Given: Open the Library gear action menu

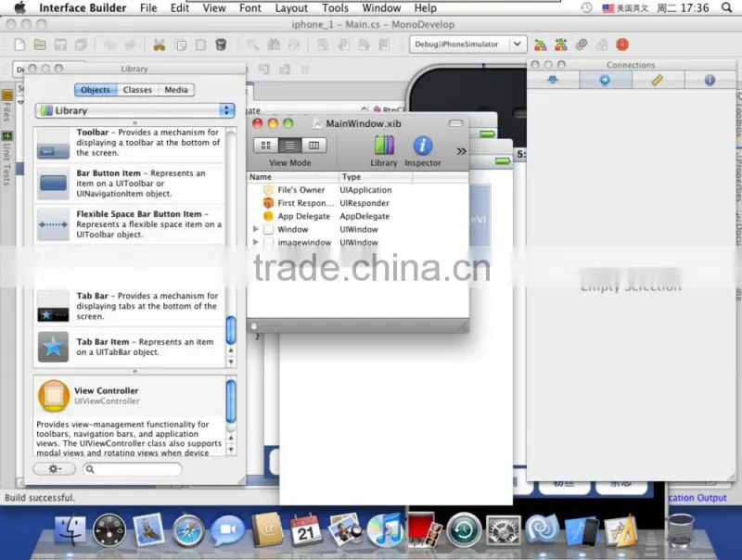Looking at the screenshot, I should [x=55, y=469].
